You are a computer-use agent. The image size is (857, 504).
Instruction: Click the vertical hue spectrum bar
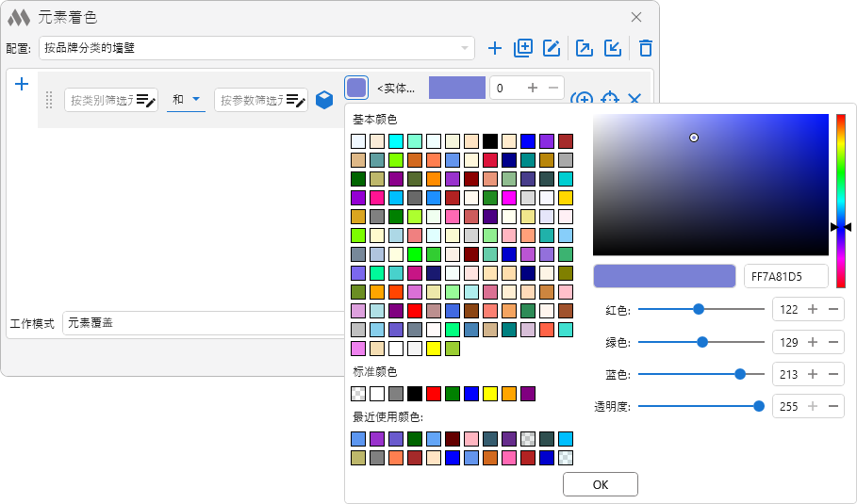pyautogui.click(x=841, y=184)
